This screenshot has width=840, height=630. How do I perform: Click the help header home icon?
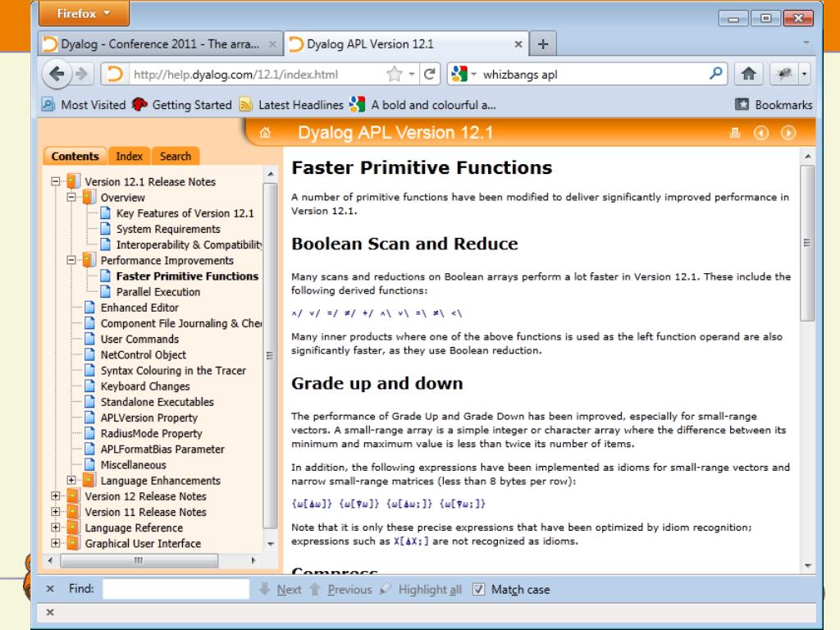click(x=265, y=133)
